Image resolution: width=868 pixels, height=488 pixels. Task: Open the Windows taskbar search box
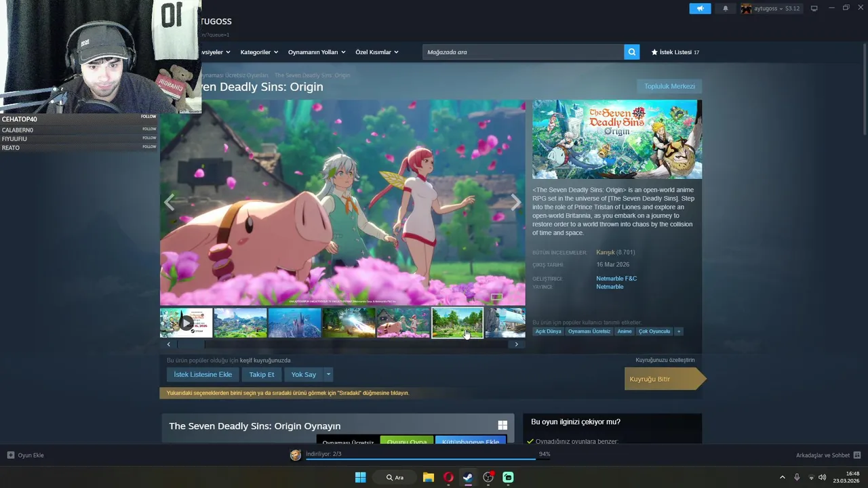tap(395, 477)
